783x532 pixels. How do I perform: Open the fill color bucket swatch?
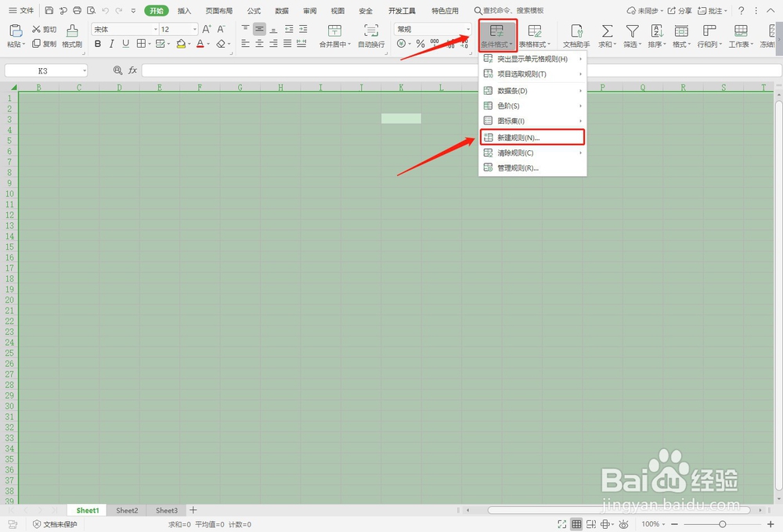coord(181,44)
